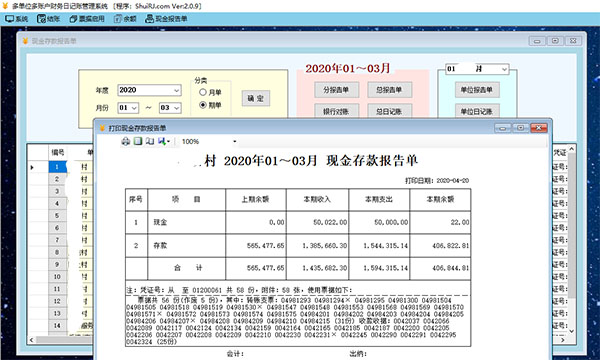Open the 现金报告单 menu
Image resolution: width=600 pixels, height=360 pixels.
coord(166,19)
